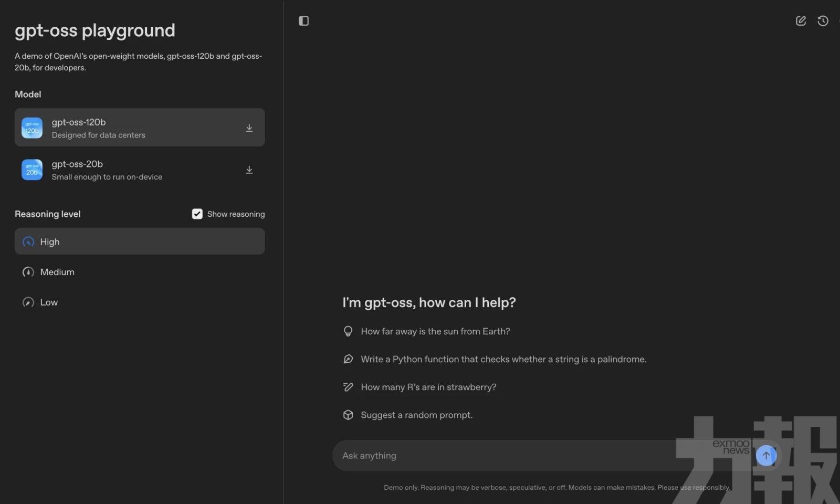The width and height of the screenshot is (840, 504).
Task: Uncheck the Show reasoning checkbox
Action: click(197, 214)
